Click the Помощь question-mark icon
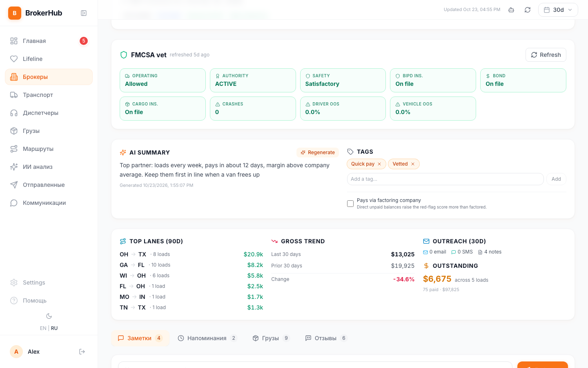The image size is (588, 368). pyautogui.click(x=14, y=301)
